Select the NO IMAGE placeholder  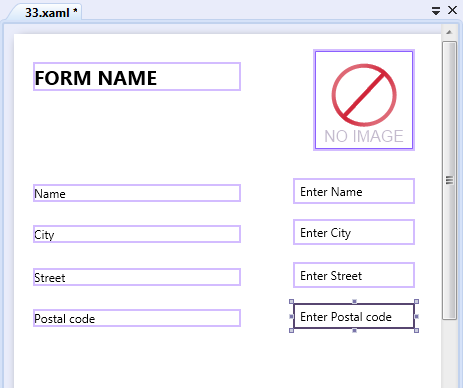point(364,100)
